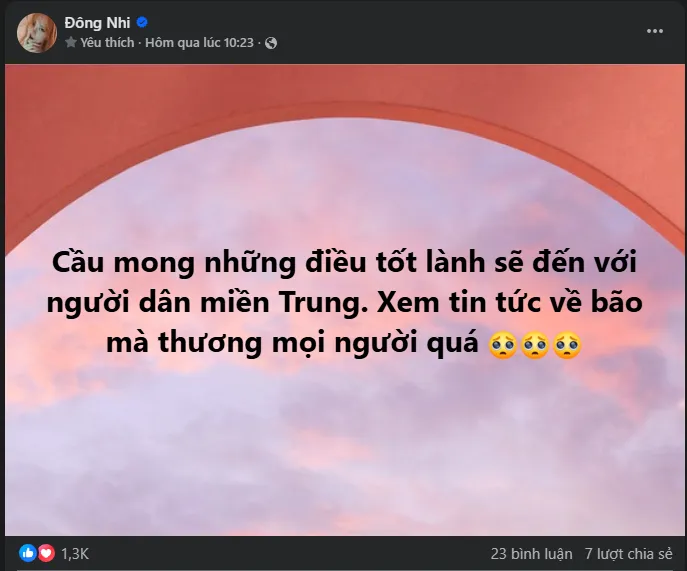Screen dimensions: 687x571
Task: Open the Đông Nhi page name link
Action: click(97, 22)
